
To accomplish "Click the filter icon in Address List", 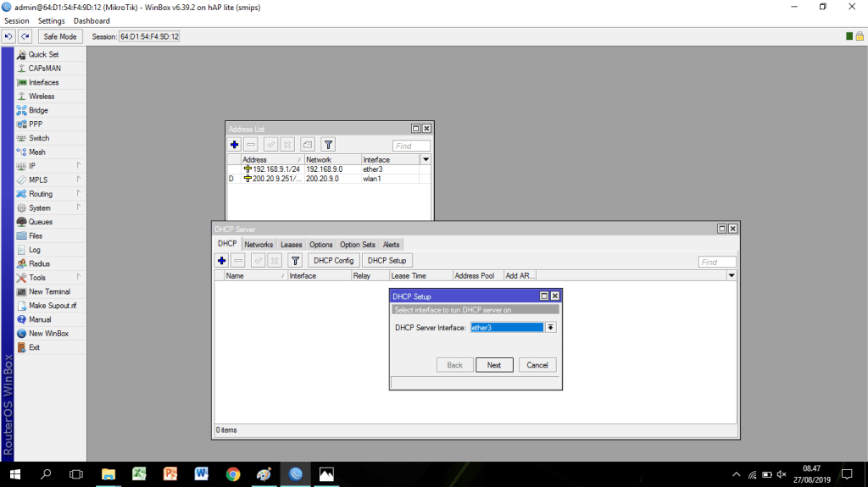I will click(x=328, y=145).
